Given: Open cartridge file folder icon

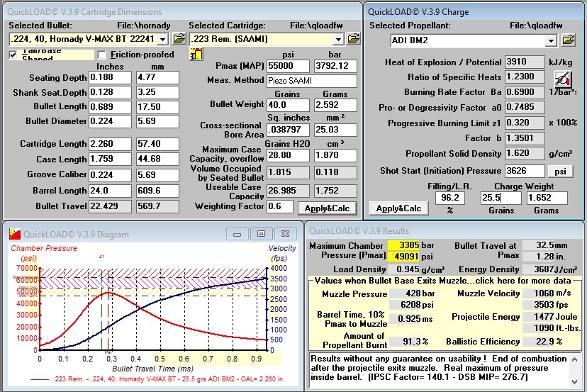Looking at the screenshot, I should point(353,38).
